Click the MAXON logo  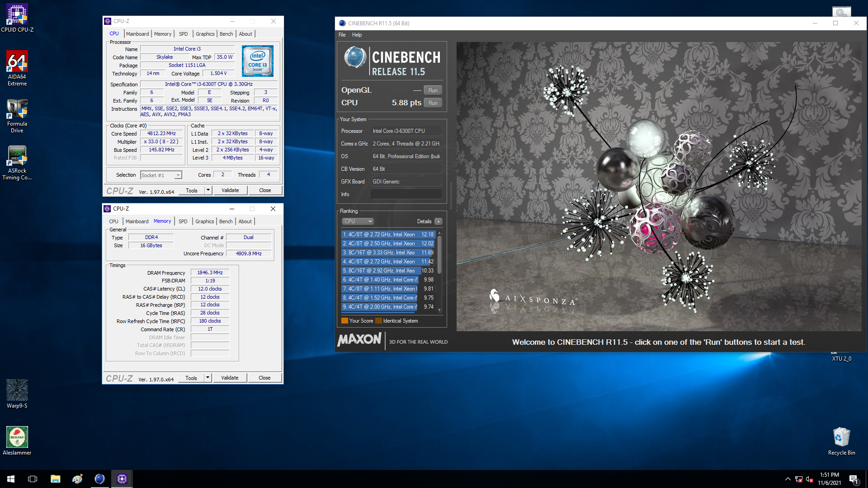359,339
